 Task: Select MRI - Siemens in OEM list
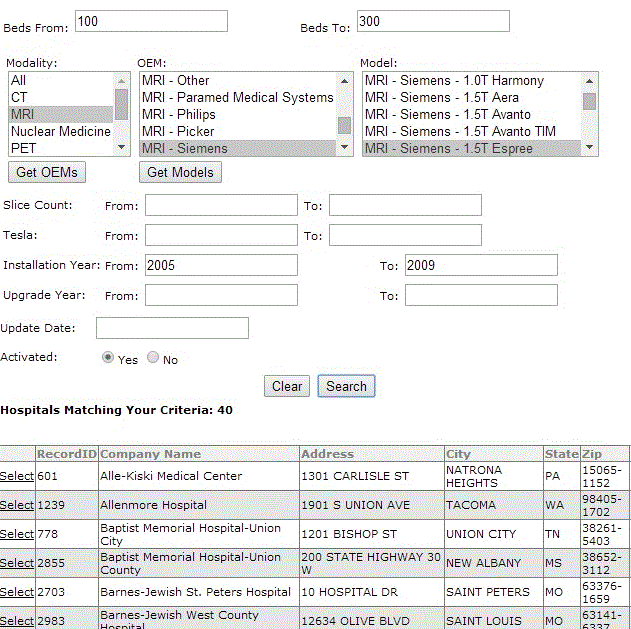point(238,148)
